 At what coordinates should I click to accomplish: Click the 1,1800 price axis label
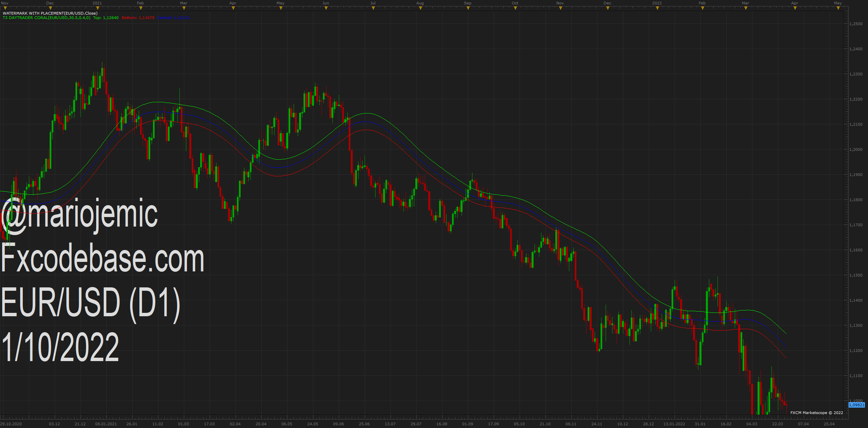[856, 200]
